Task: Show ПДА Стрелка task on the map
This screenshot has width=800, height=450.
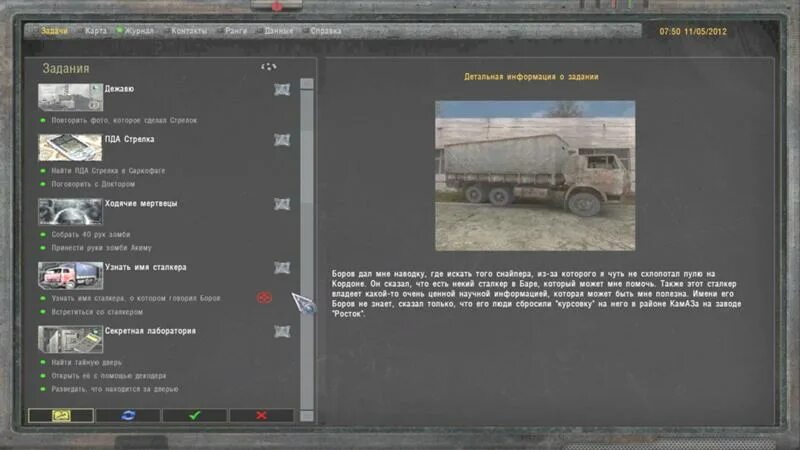Action: 282,140
